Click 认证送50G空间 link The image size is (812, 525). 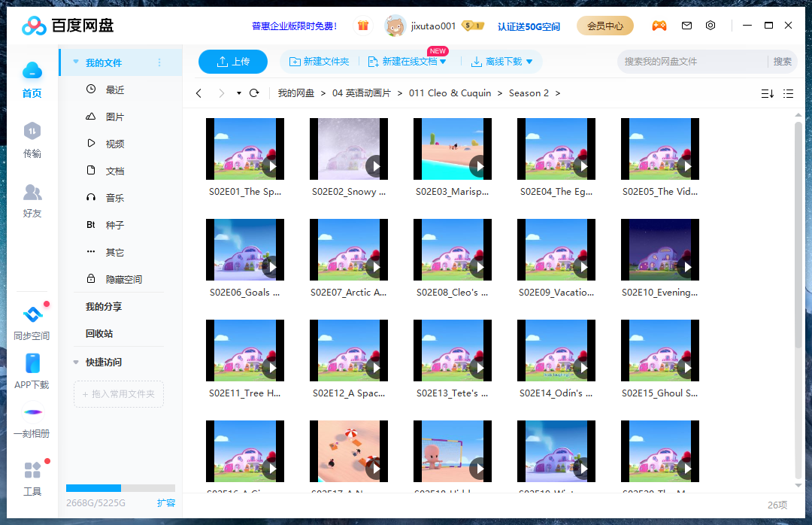[x=529, y=26]
